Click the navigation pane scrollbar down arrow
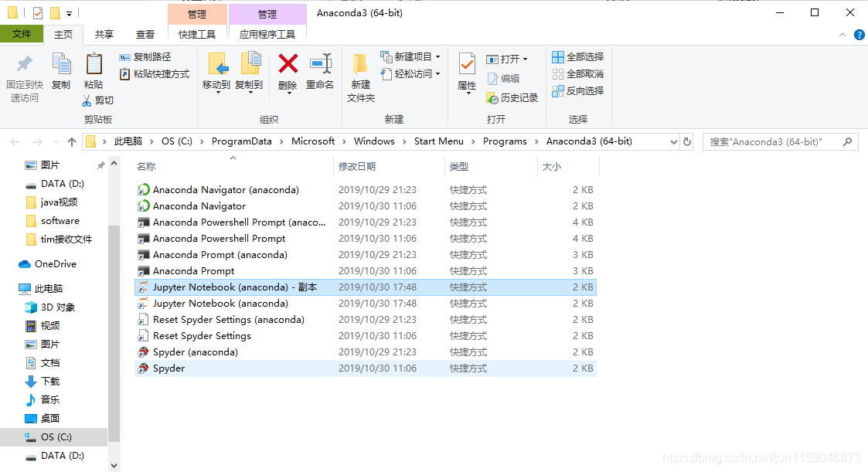Screen dimensions: 868x472 [114, 465]
